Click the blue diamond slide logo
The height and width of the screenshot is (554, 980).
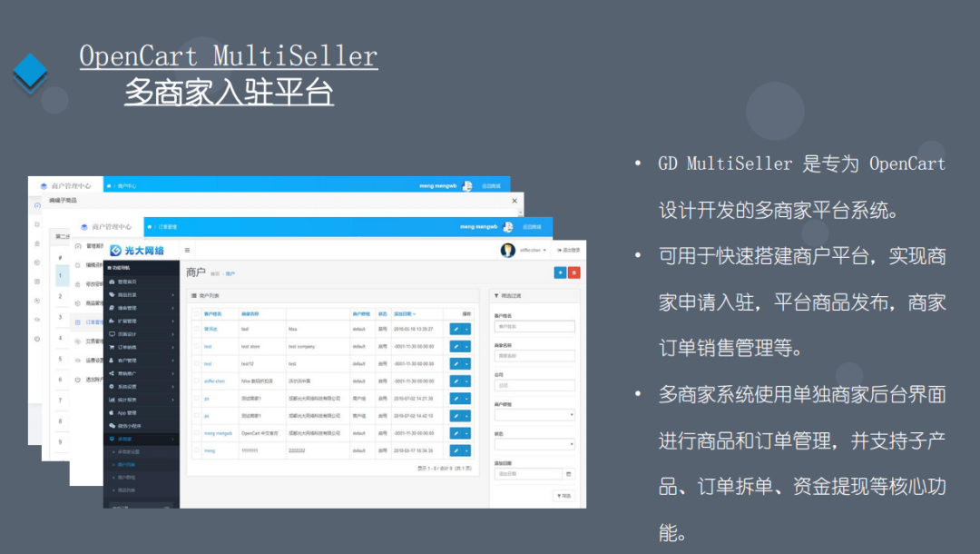30,72
